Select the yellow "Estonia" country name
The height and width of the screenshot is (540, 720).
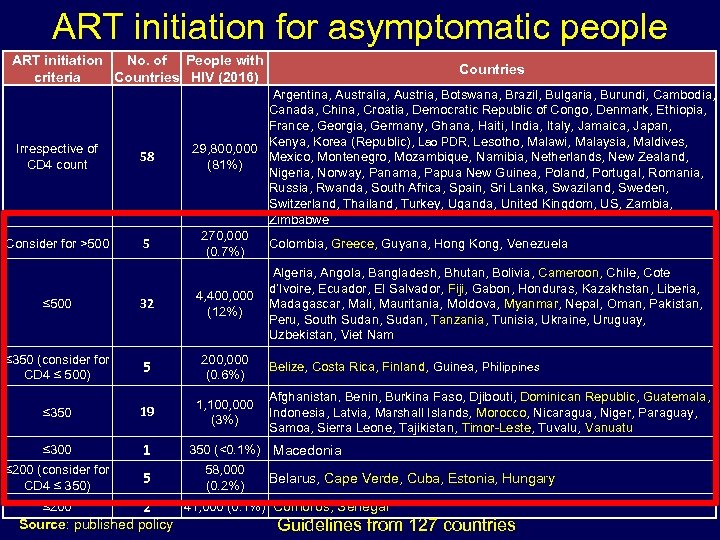click(471, 478)
